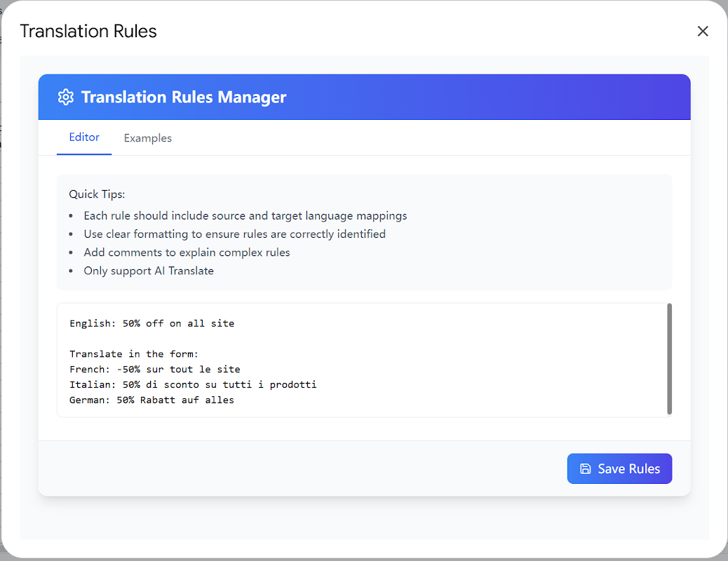Place cursor on the Italian translation line
The height and width of the screenshot is (561, 728).
click(193, 384)
